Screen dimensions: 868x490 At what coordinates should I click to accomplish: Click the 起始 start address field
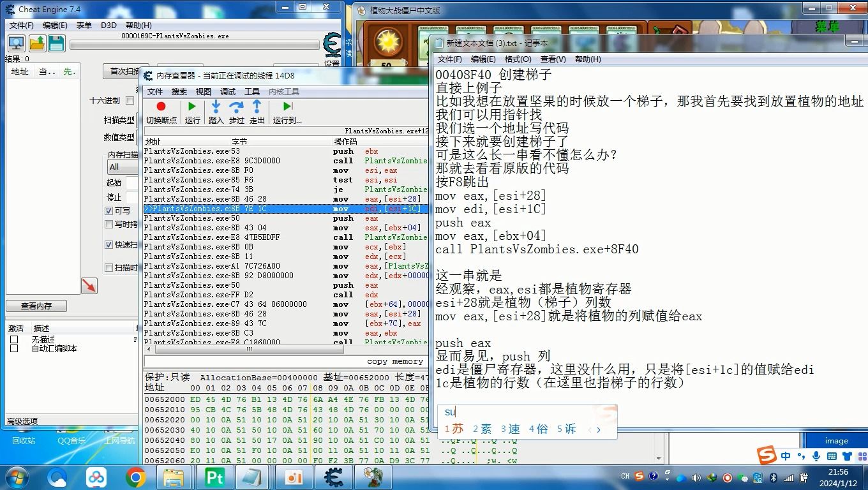(133, 182)
